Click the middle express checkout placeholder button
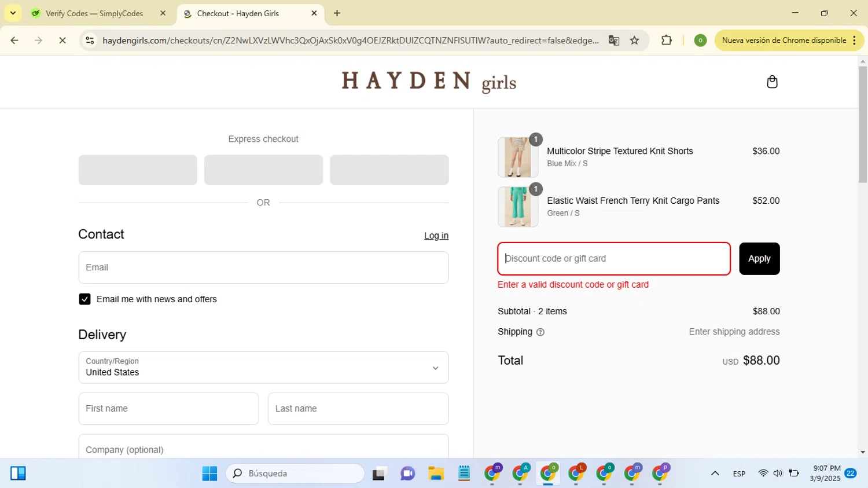The image size is (868, 488). [x=263, y=170]
